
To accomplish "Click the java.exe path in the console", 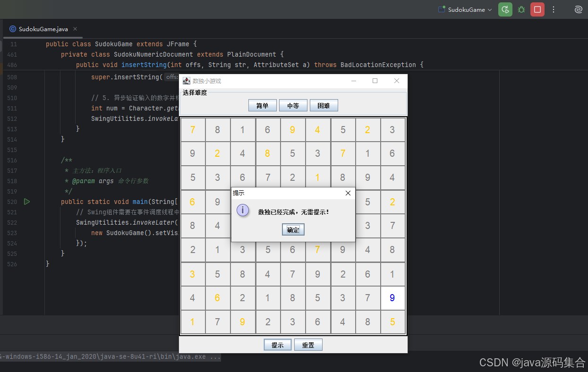I will point(111,357).
